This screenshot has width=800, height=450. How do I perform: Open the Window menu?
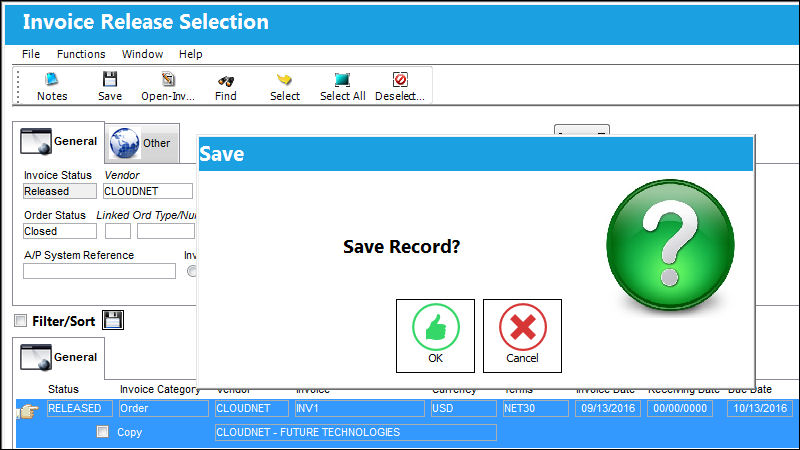point(142,54)
